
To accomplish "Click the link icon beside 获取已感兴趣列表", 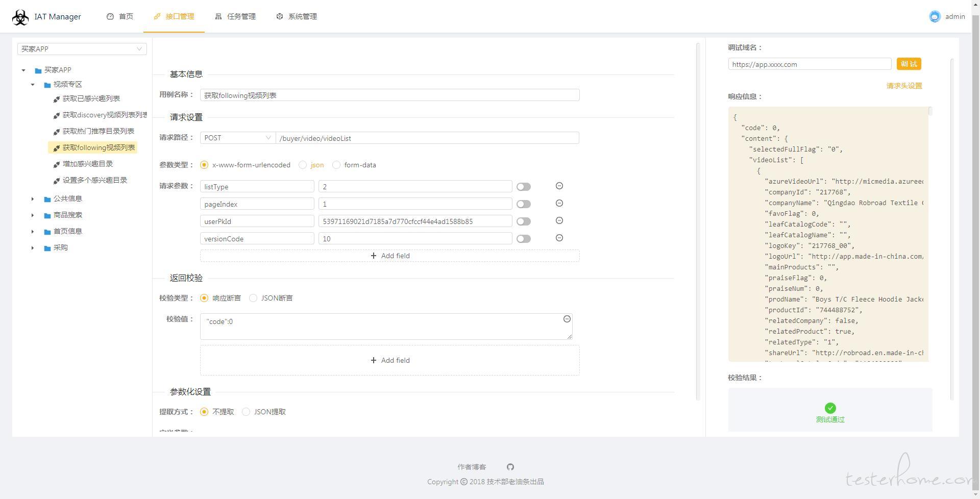I will (x=57, y=99).
